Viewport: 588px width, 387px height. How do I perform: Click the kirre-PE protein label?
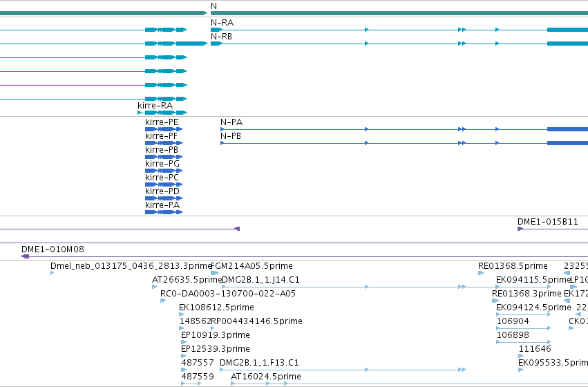pyautogui.click(x=162, y=122)
